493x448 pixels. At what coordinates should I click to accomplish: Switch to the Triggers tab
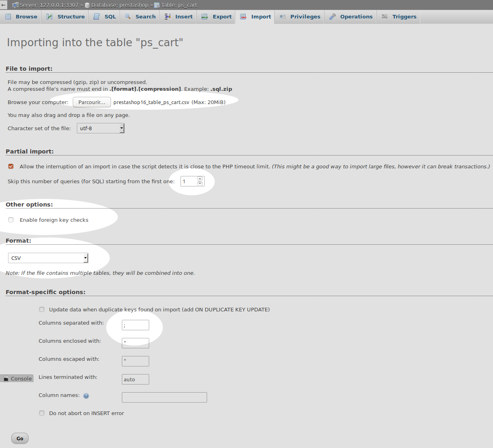click(x=399, y=16)
